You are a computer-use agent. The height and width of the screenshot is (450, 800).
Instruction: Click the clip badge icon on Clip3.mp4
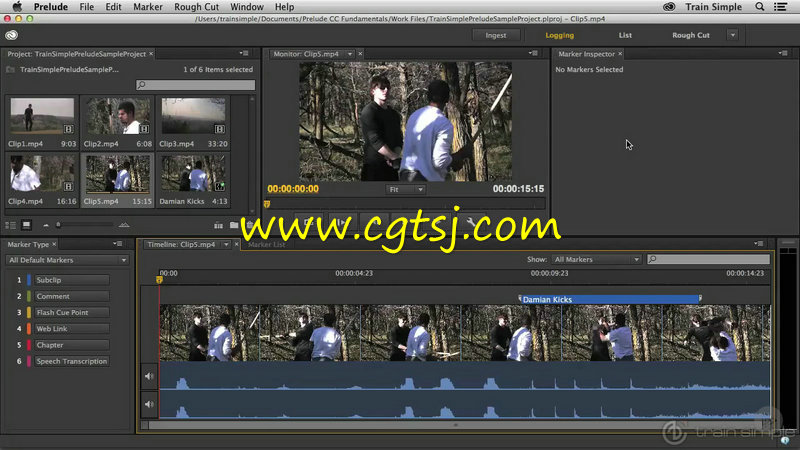[x=219, y=129]
